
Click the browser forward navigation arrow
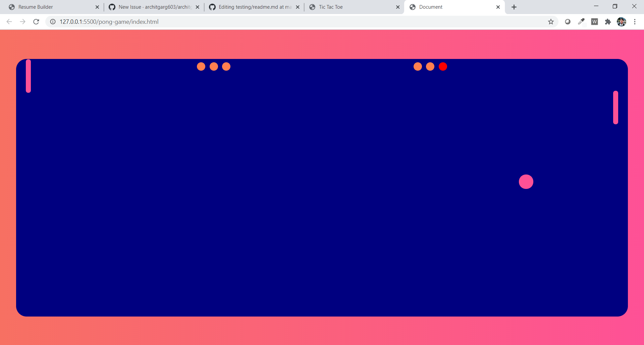(22, 22)
